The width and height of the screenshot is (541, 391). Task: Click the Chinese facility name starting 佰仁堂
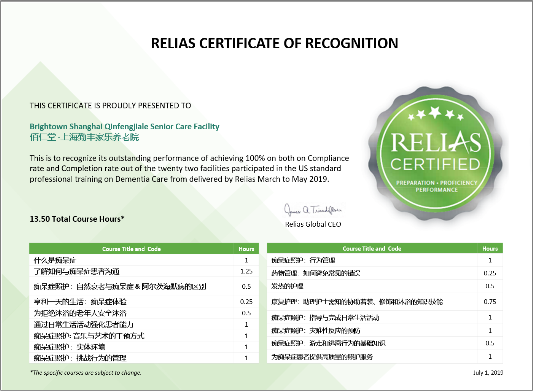[x=84, y=137]
